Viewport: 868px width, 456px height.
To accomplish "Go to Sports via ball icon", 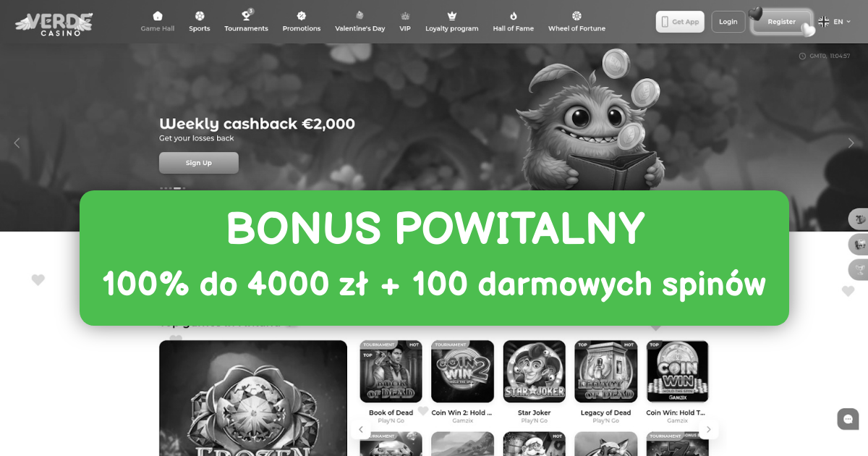I will [x=200, y=16].
